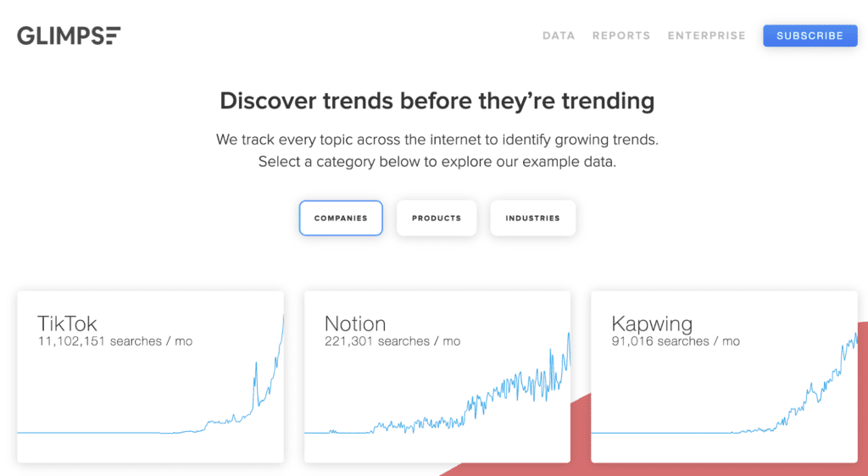Click the Notion search trend line chart
The width and height of the screenshot is (868, 476).
(437, 383)
